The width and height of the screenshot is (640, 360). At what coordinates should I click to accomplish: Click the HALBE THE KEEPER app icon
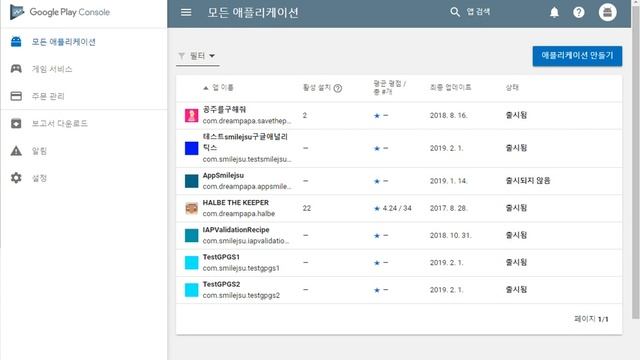click(x=191, y=208)
